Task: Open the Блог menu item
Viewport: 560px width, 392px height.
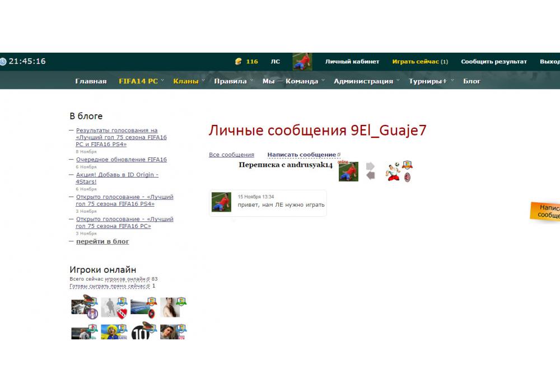Action: (x=472, y=81)
